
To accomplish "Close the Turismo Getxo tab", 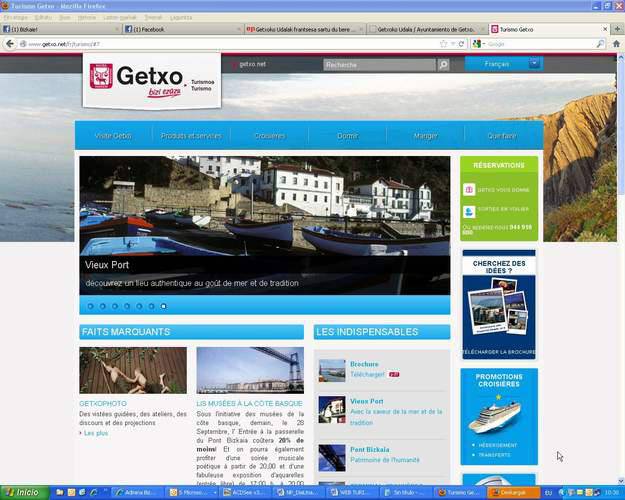I will pyautogui.click(x=605, y=29).
